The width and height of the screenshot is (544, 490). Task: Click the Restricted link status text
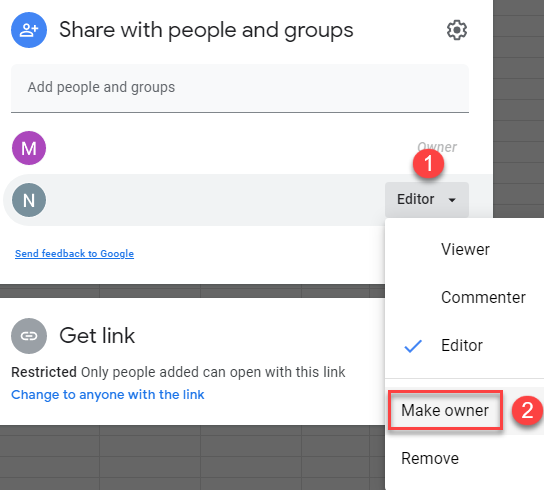point(44,372)
